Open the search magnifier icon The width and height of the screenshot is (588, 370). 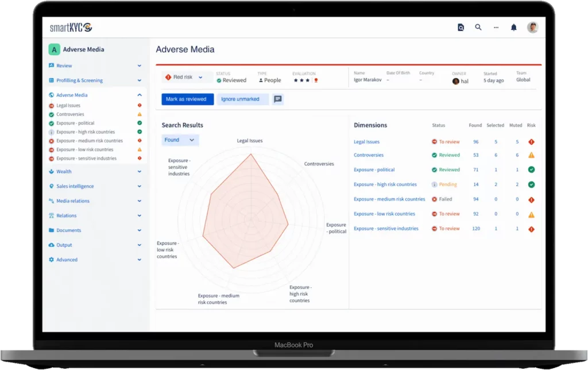point(478,27)
